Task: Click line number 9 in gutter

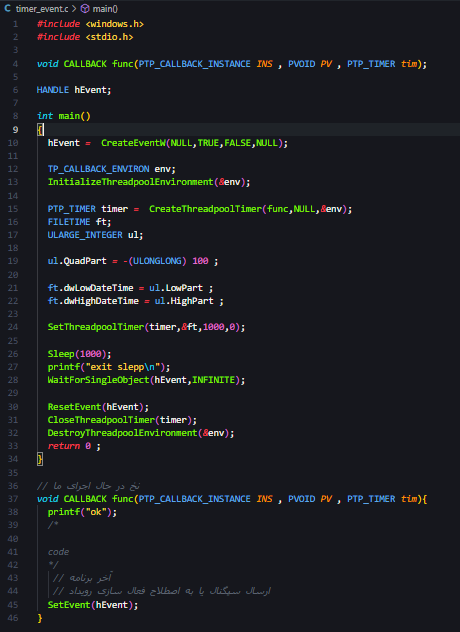Action: (15, 130)
